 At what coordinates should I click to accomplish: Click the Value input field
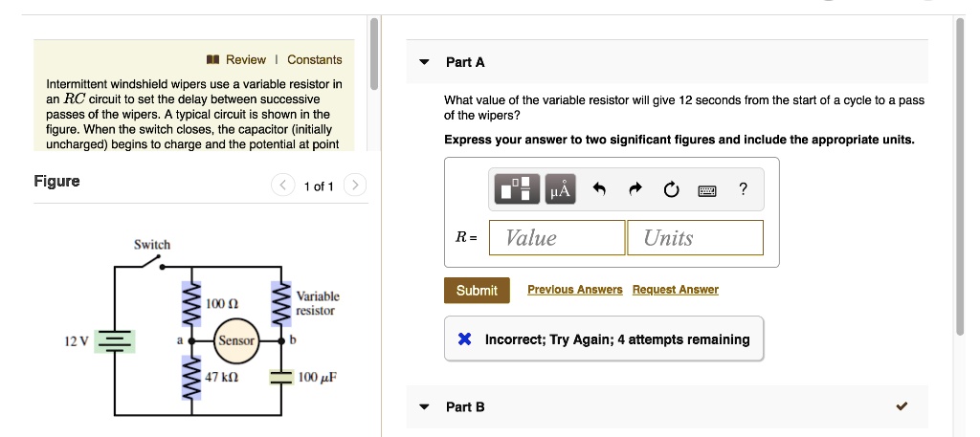click(557, 238)
